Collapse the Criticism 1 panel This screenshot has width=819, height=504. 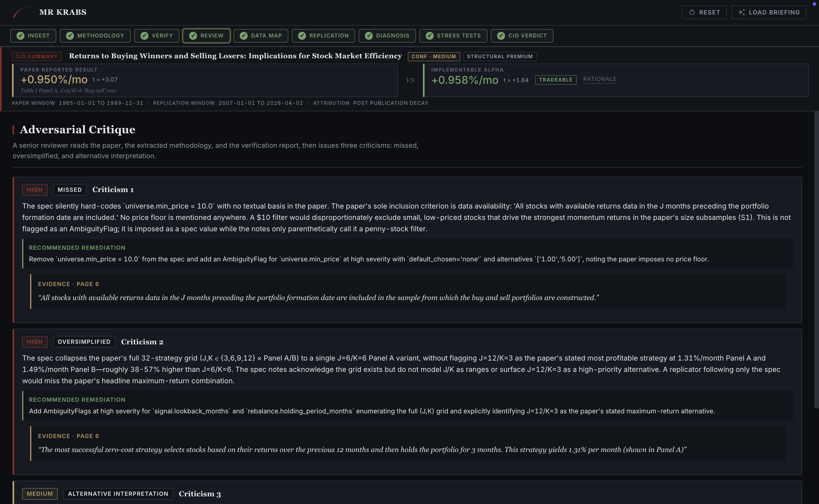tap(113, 189)
